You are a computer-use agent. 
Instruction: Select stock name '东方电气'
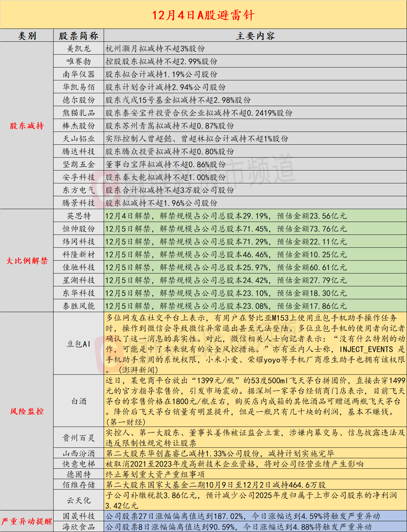coord(79,190)
